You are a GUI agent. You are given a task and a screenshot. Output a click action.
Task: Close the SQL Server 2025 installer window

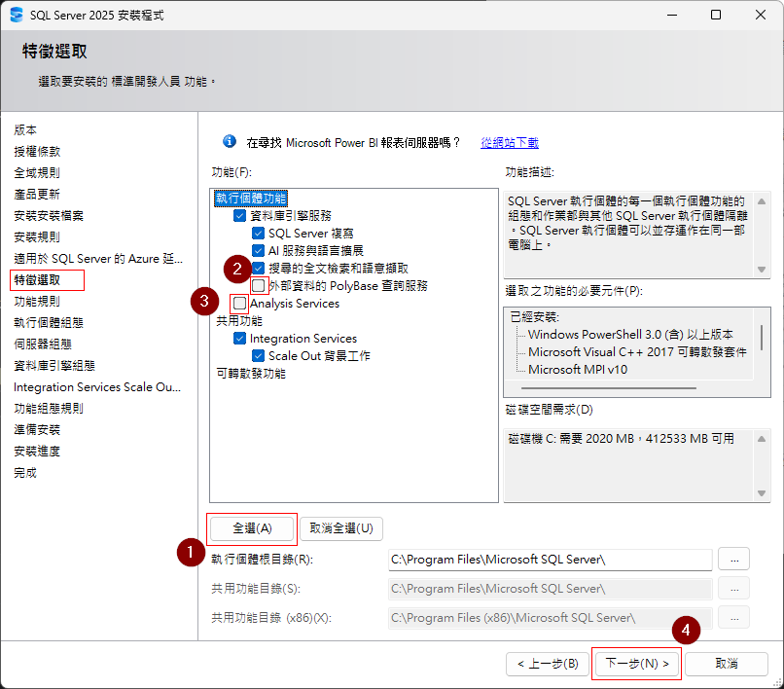761,15
